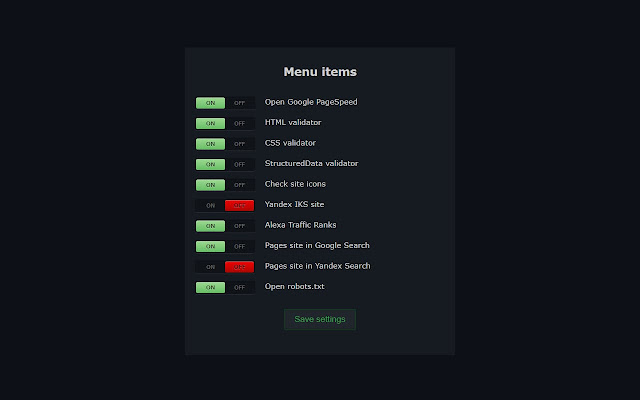
Task: Click the 'Alexa Traffic Ranks' label
Action: point(300,225)
